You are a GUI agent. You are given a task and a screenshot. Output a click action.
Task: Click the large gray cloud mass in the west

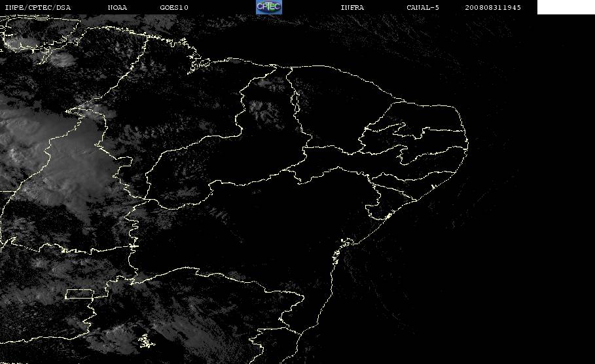pyautogui.click(x=57, y=160)
